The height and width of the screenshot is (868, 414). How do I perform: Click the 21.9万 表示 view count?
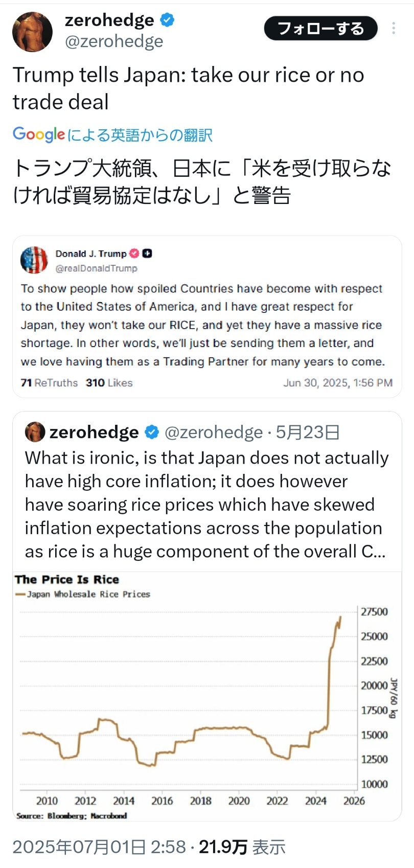point(242,847)
